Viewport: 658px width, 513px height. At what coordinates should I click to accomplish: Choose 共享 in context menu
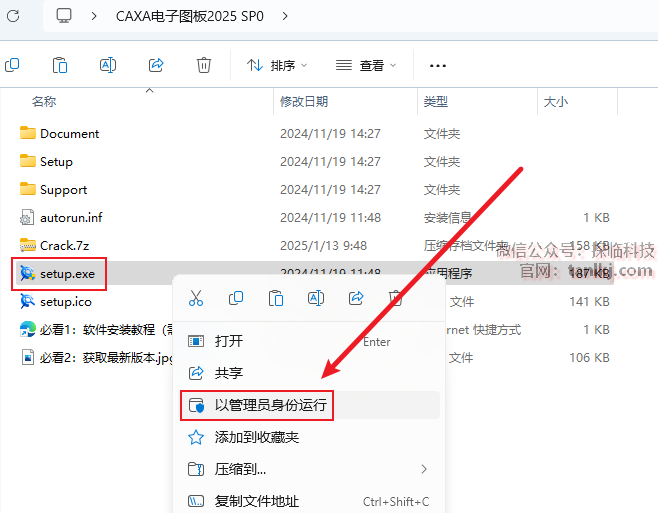(310, 373)
